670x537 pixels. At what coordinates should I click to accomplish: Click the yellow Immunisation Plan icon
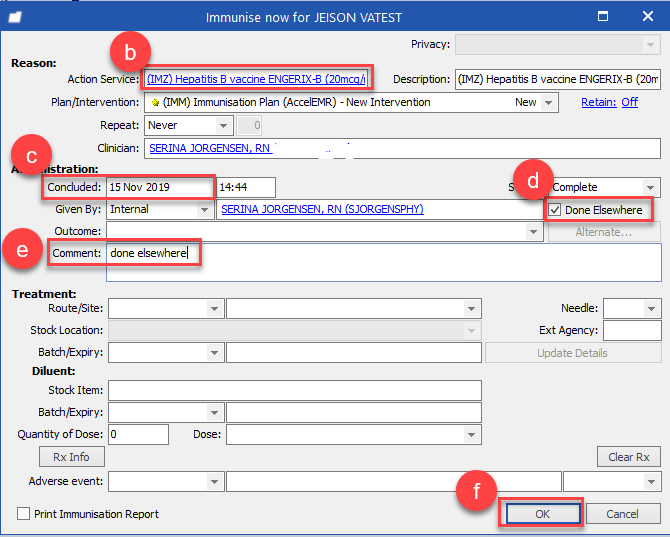click(x=156, y=103)
